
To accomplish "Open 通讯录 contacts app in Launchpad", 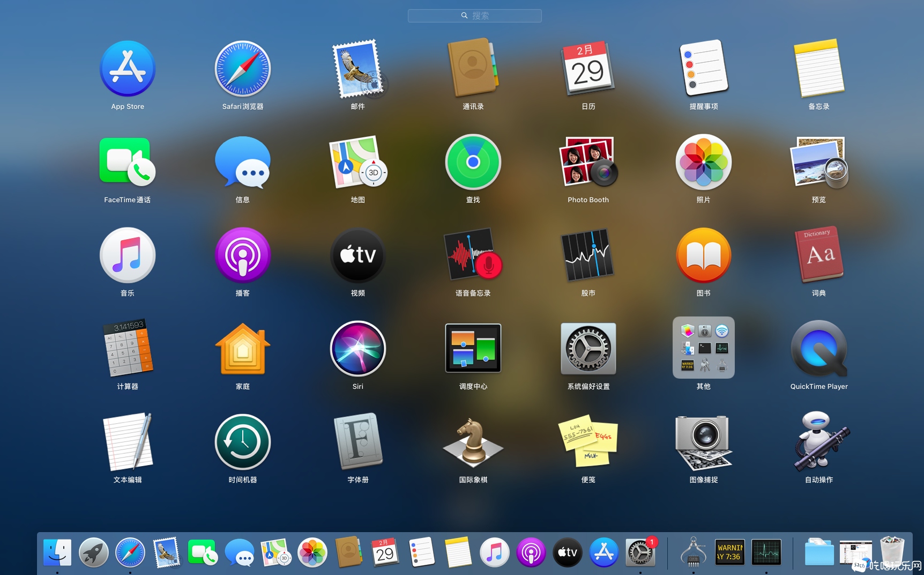I will pyautogui.click(x=473, y=68).
